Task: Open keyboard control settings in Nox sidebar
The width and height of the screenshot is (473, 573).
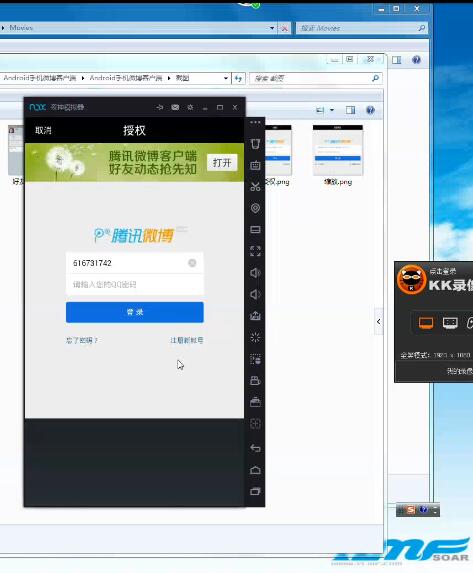Action: pyautogui.click(x=256, y=165)
